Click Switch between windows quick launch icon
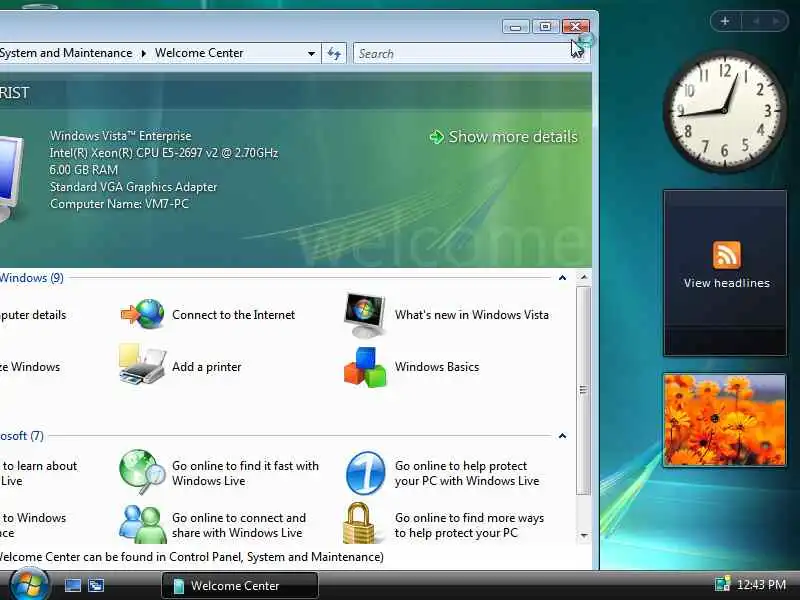This screenshot has height=600, width=800. click(96, 585)
